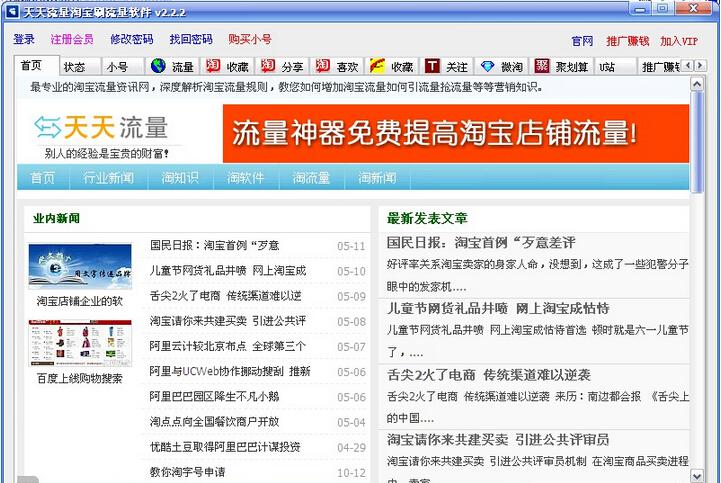721x483 pixels.
Task: Click the app icon in title bar
Action: tap(11, 11)
